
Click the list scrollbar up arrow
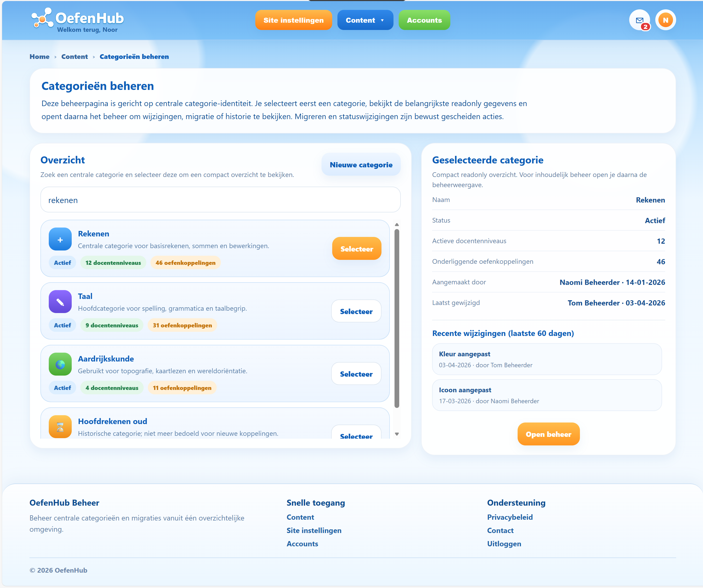[x=397, y=225]
